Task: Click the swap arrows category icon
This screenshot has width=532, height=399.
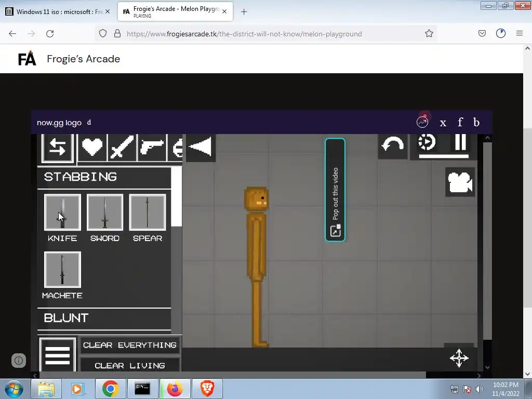Action: 57,148
